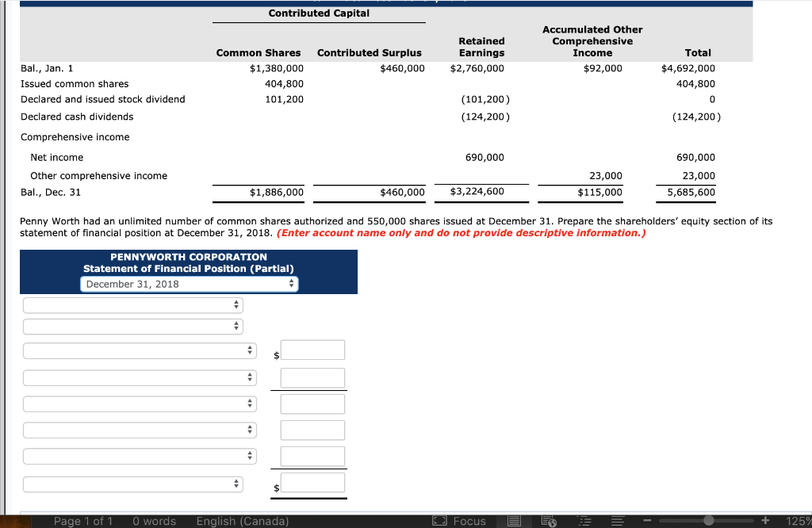Open the first account name dropdown
Screen dimensions: 812x528
[132, 304]
